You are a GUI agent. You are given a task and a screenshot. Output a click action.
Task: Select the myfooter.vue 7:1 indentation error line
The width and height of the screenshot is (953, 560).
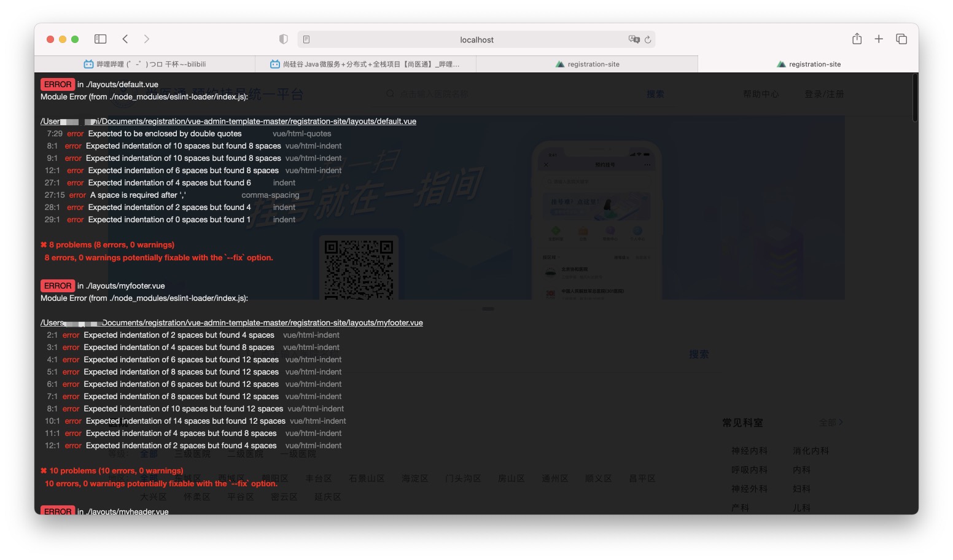[x=194, y=397]
